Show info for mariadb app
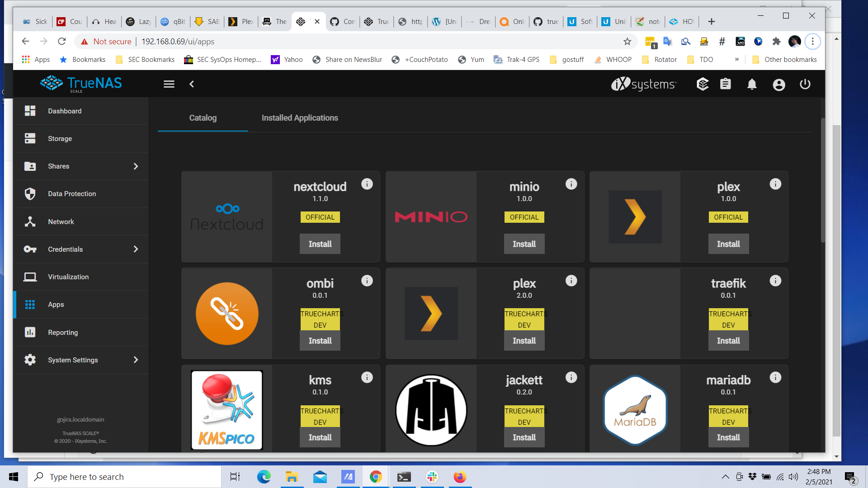The height and width of the screenshot is (488, 868). point(775,377)
